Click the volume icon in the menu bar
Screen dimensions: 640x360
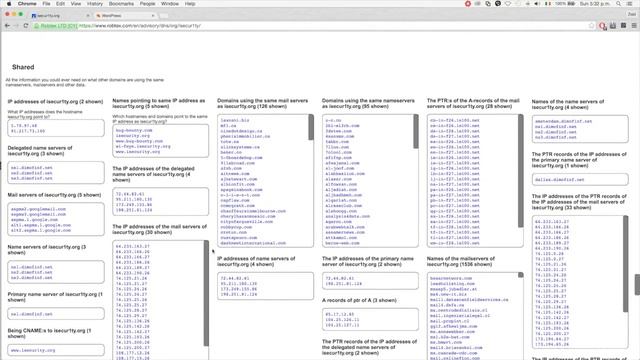click(x=537, y=4)
